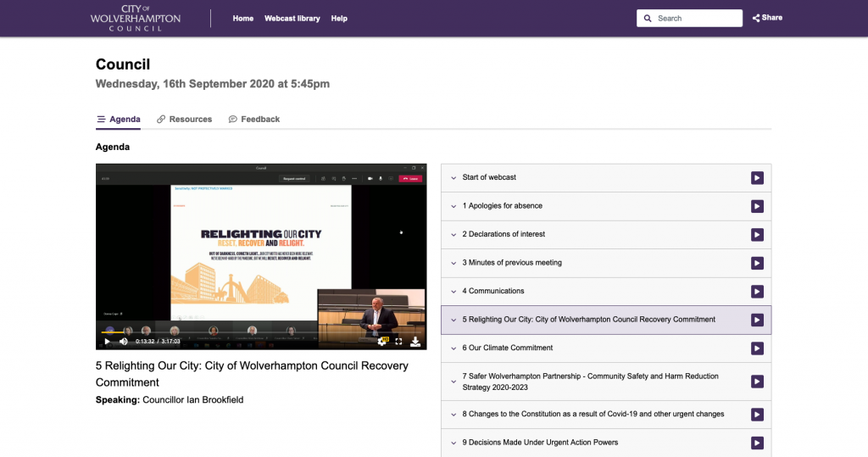
Task: Click 'Councillor Ian Brookfield' speaker name
Action: [192, 400]
